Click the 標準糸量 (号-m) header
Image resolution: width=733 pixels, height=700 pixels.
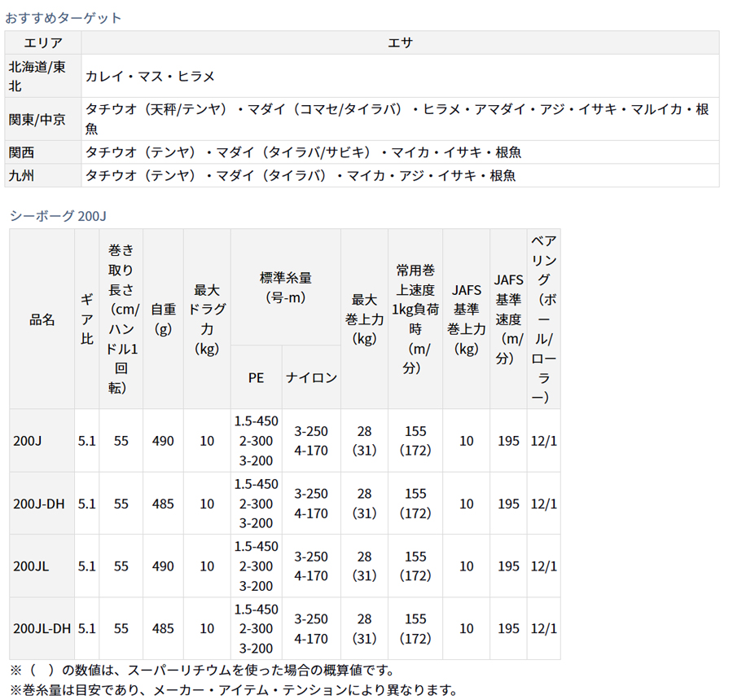coord(286,288)
